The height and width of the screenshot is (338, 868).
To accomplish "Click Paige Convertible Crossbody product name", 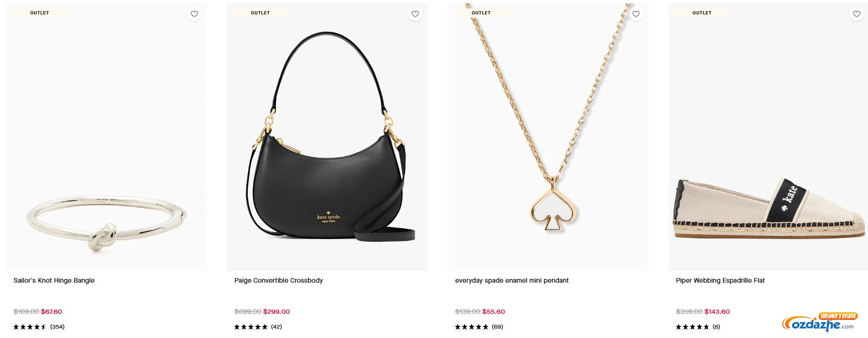I will (278, 280).
